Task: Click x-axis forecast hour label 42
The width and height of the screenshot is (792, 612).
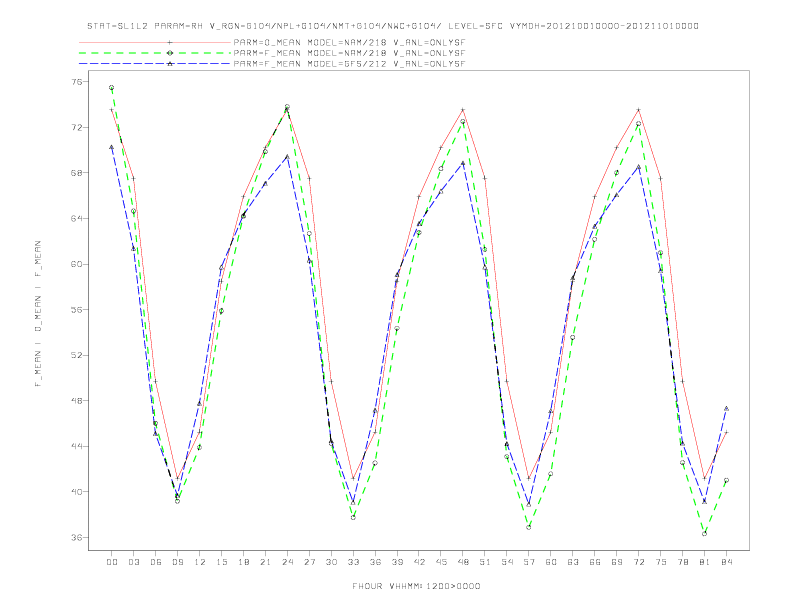Action: [419, 562]
